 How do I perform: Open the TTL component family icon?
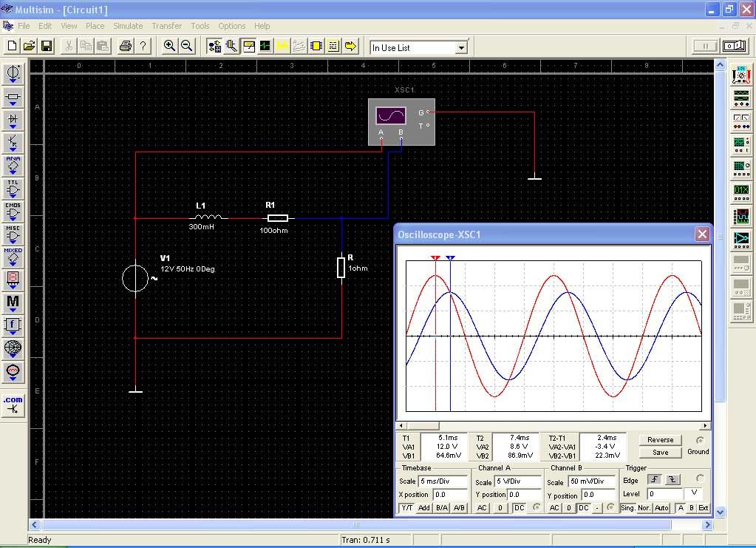pos(13,189)
